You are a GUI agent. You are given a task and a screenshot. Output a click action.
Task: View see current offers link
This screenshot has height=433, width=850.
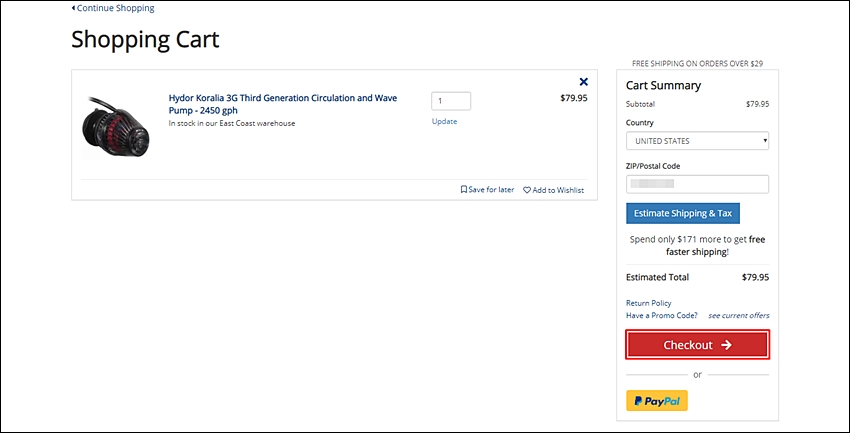[x=739, y=315]
